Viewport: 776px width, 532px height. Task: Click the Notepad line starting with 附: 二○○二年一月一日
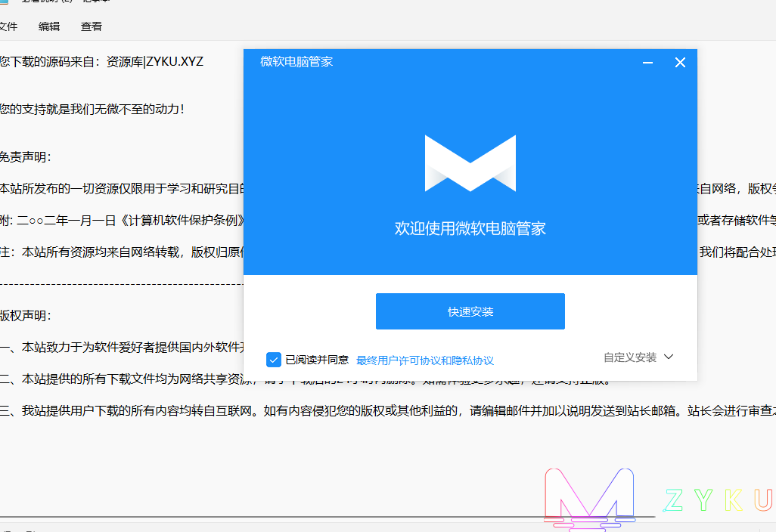(x=122, y=221)
